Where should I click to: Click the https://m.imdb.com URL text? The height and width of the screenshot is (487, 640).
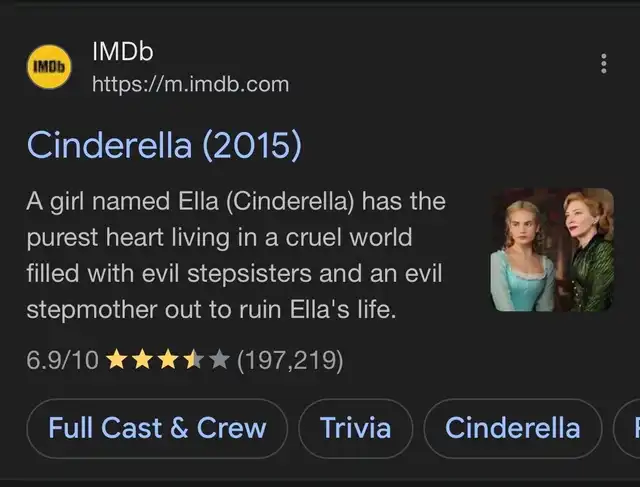click(191, 85)
